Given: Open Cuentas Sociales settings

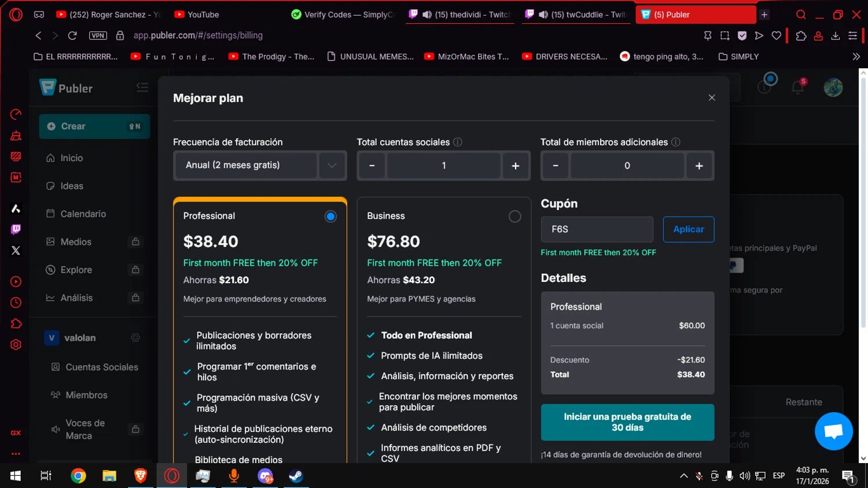Looking at the screenshot, I should 101,367.
